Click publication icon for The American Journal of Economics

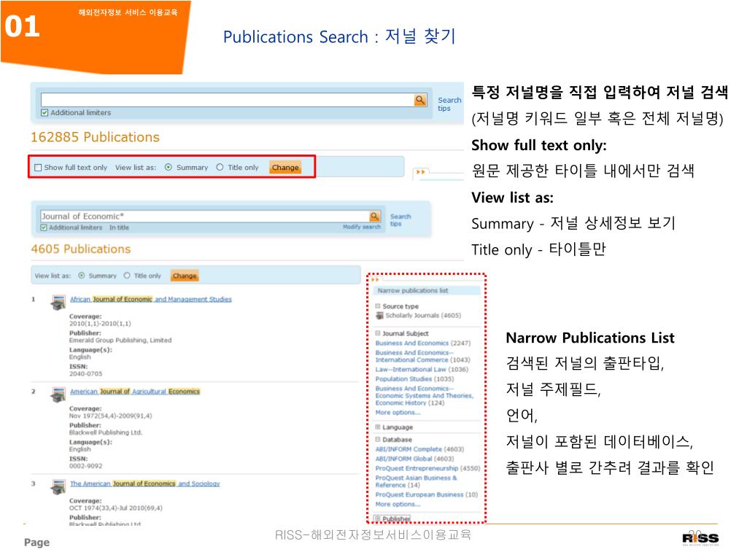click(x=58, y=486)
